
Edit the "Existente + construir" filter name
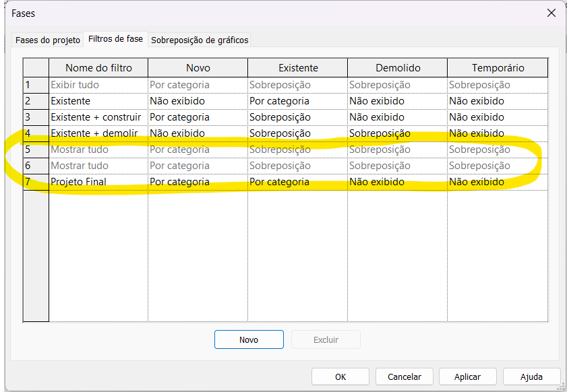pyautogui.click(x=98, y=117)
